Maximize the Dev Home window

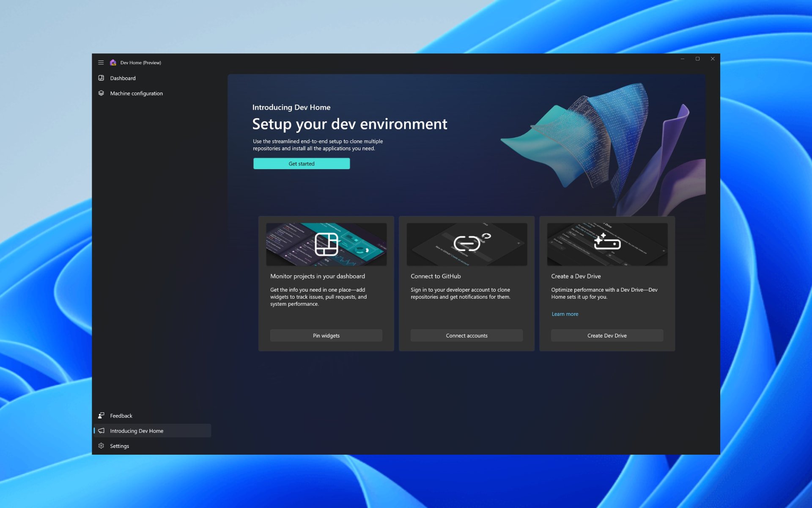click(697, 59)
